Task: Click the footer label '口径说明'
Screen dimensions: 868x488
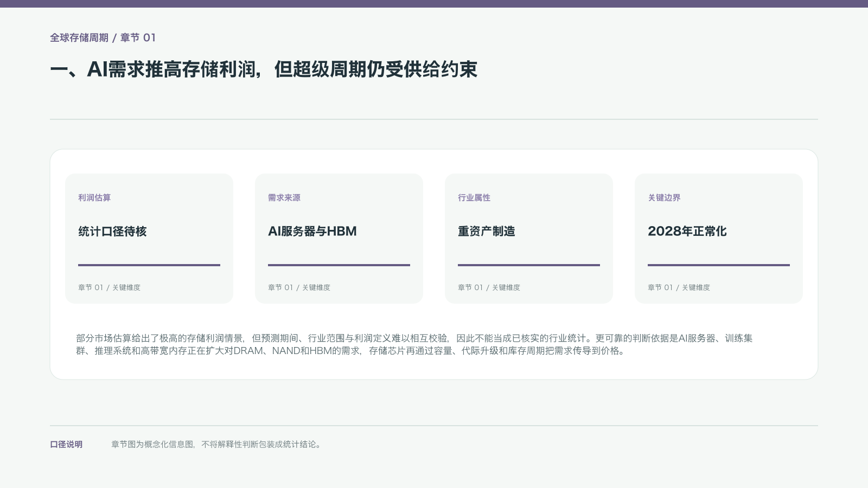Action: pyautogui.click(x=66, y=444)
